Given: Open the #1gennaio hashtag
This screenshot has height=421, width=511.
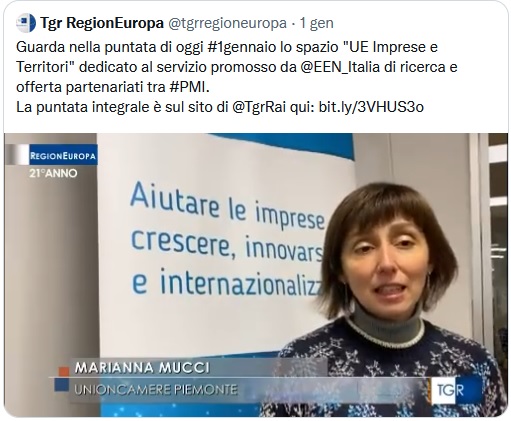Looking at the screenshot, I should [x=242, y=47].
